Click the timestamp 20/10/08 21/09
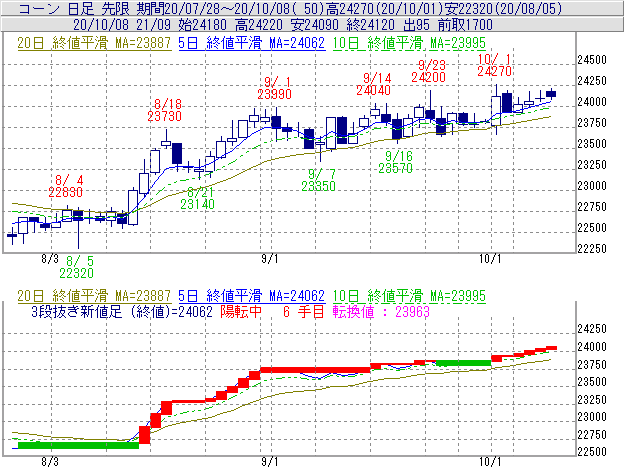Screen dimensions: 624x474 click(x=122, y=25)
